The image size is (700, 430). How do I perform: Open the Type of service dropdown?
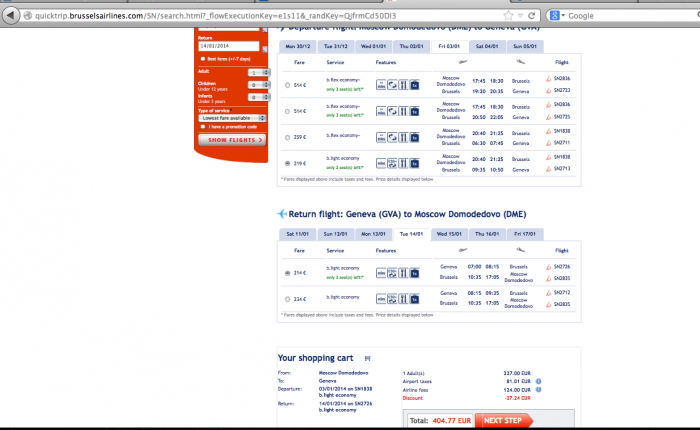pyautogui.click(x=232, y=118)
